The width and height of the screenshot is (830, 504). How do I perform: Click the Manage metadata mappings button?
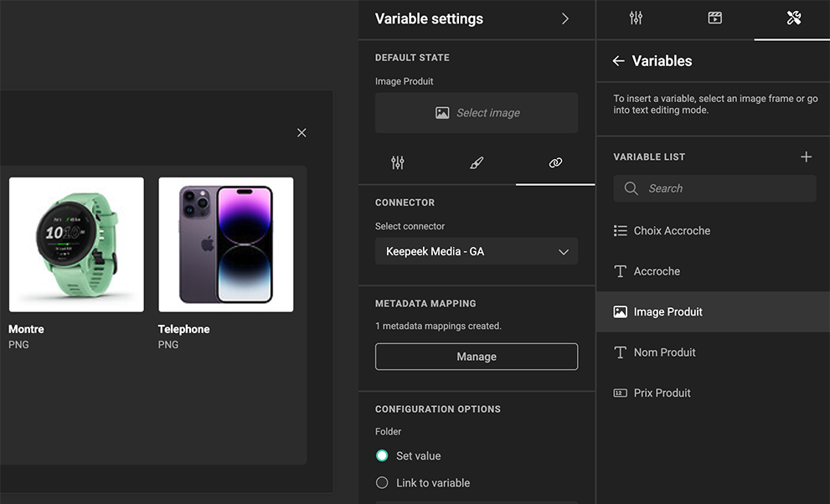point(476,357)
